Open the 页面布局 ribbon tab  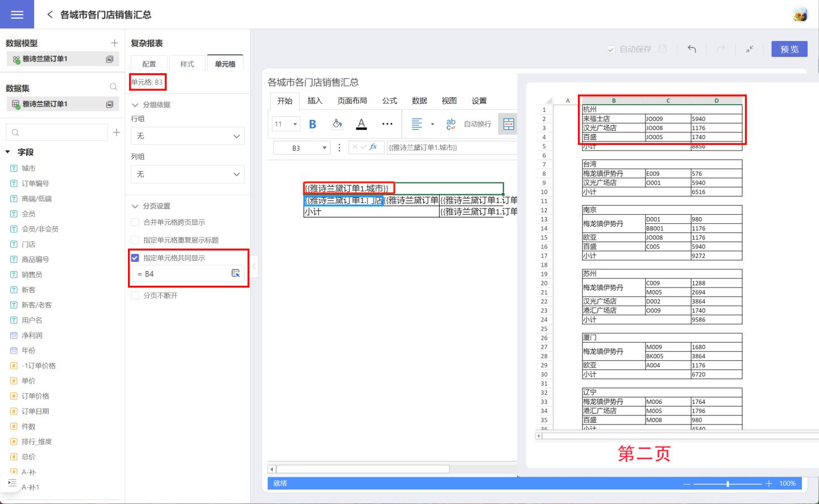pyautogui.click(x=352, y=101)
